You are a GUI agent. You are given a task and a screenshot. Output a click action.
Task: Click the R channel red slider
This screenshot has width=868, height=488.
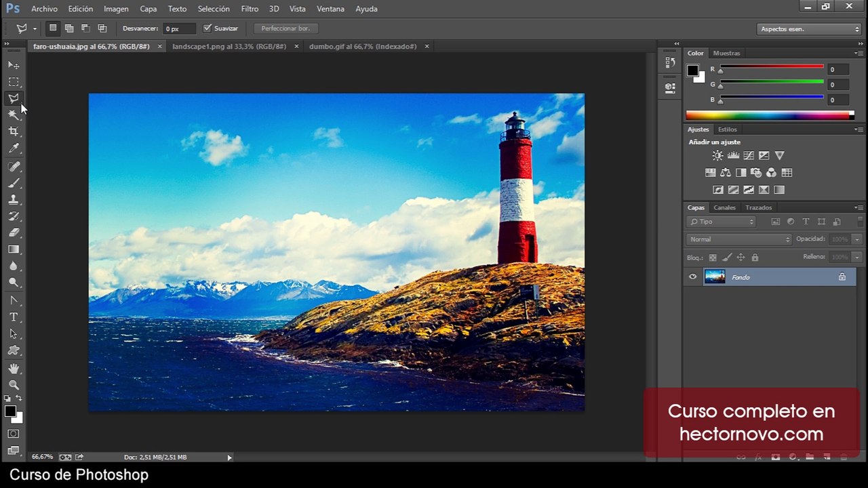(772, 66)
